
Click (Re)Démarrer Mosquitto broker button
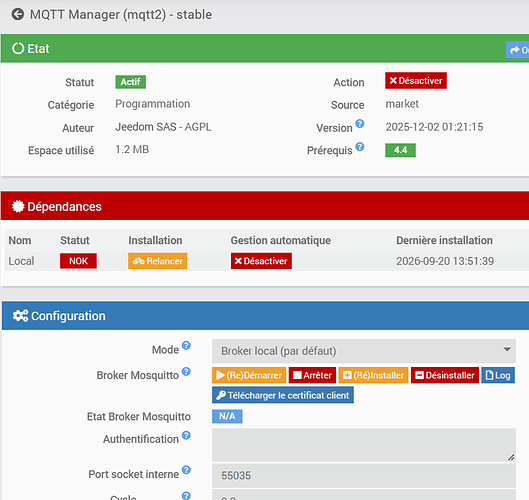(x=249, y=375)
